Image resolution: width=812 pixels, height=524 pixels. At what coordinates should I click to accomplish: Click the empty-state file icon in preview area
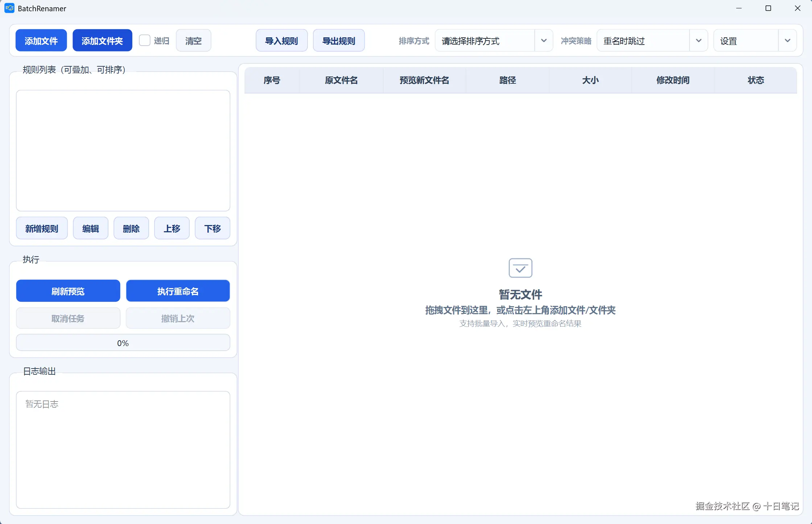pyautogui.click(x=520, y=268)
